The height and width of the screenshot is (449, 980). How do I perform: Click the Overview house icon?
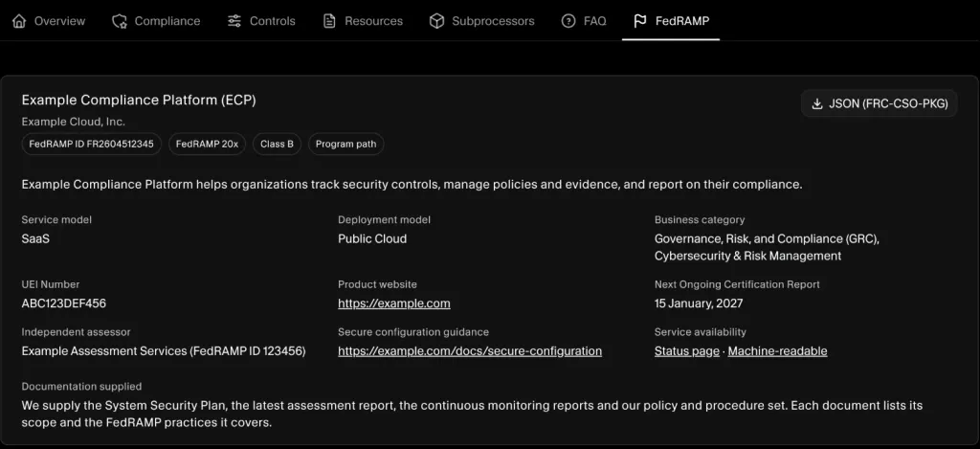pos(19,21)
